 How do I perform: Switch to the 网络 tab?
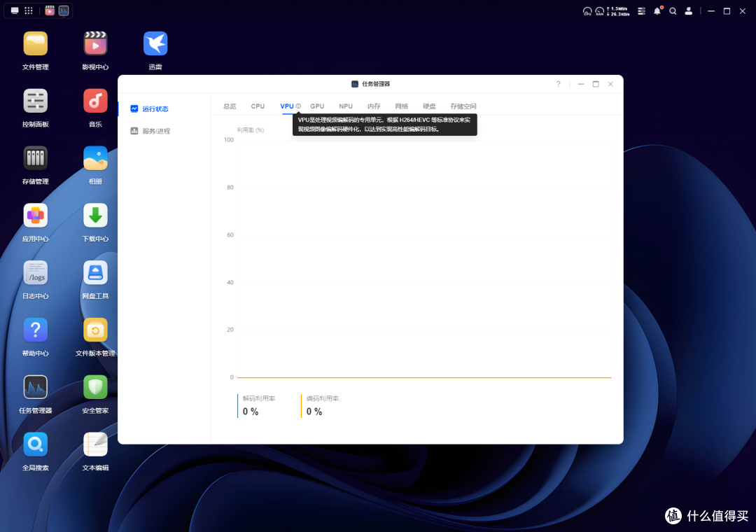click(402, 106)
